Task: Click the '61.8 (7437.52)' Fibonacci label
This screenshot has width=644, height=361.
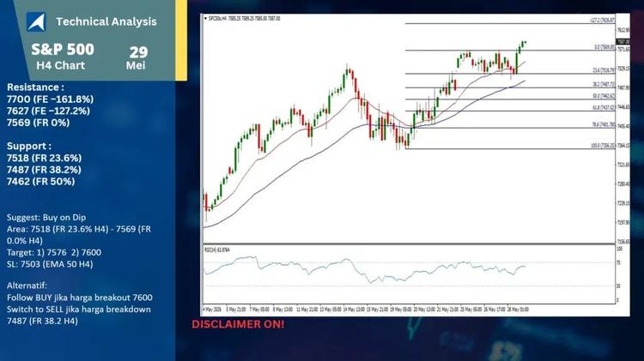Action: pos(604,108)
